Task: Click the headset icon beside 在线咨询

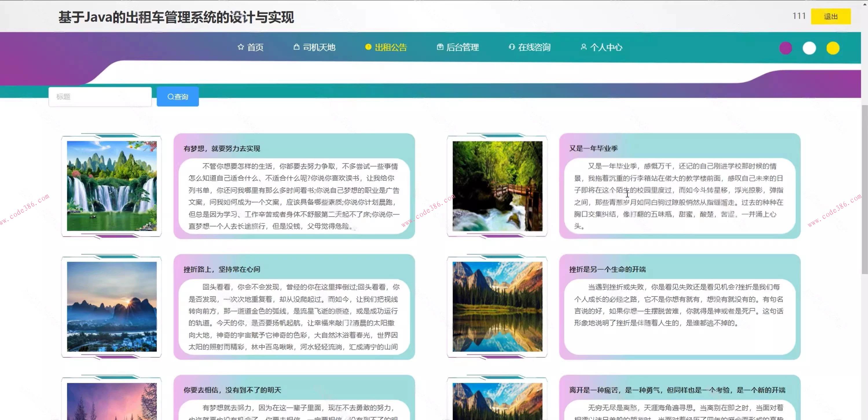Action: (512, 47)
